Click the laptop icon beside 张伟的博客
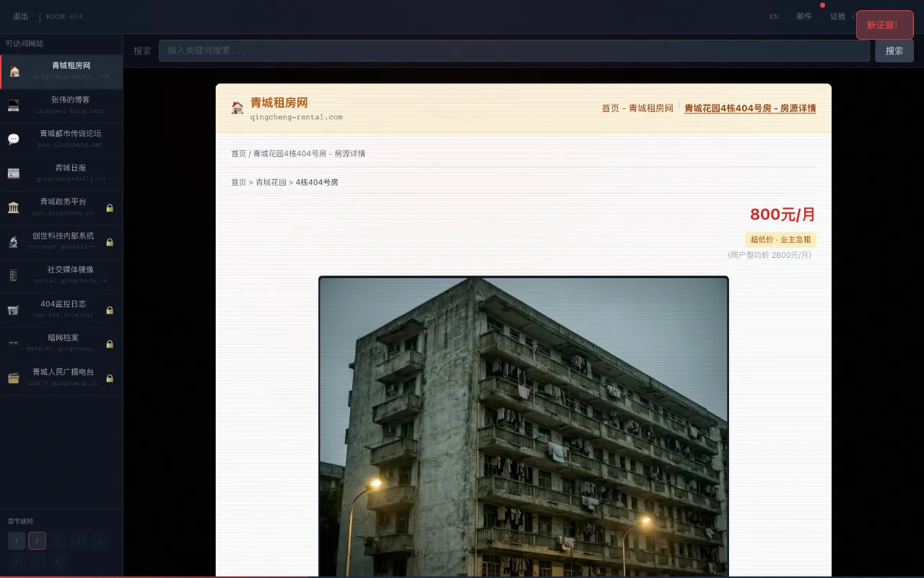 click(x=14, y=105)
